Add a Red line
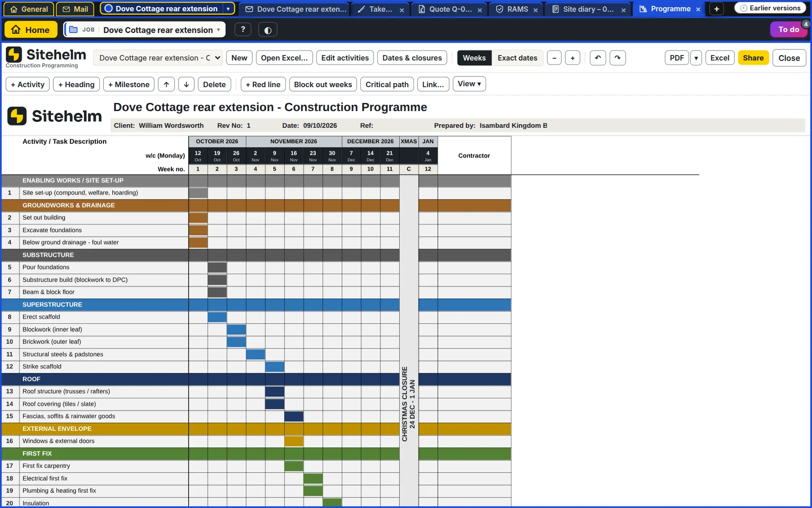The width and height of the screenshot is (812, 508). pos(263,84)
